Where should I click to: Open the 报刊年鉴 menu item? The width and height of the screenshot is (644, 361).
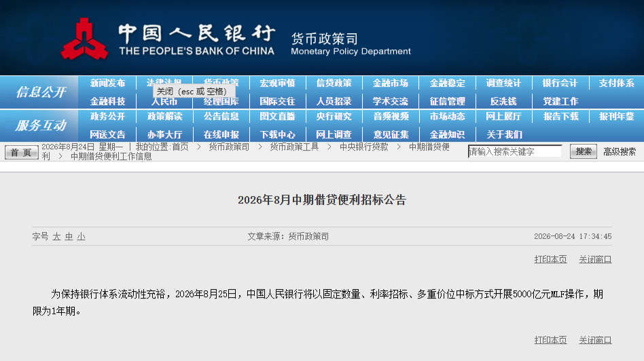616,117
